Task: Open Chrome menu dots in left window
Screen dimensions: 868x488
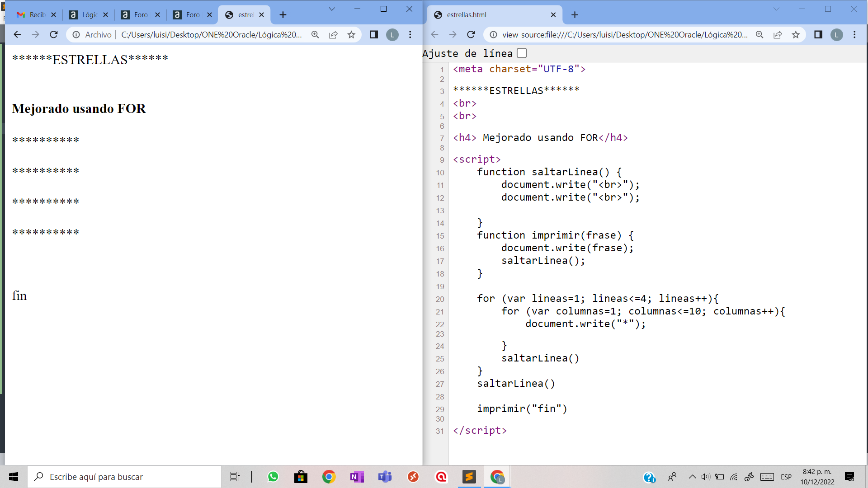Action: 410,35
